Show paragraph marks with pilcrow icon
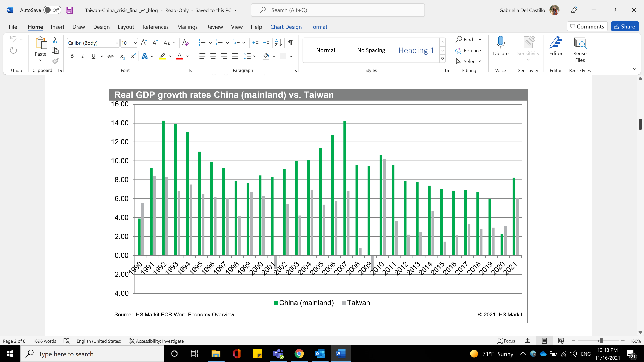The width and height of the screenshot is (644, 362). click(290, 43)
